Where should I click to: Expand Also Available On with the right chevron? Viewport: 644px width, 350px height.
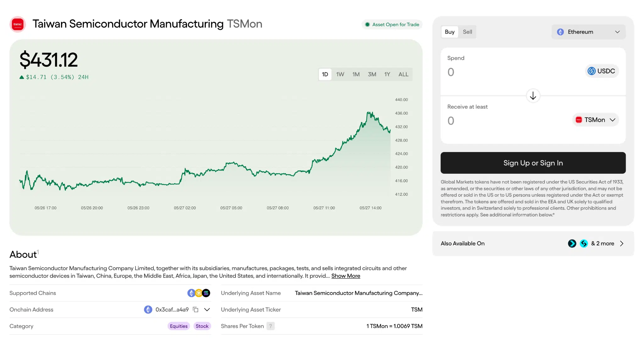622,244
